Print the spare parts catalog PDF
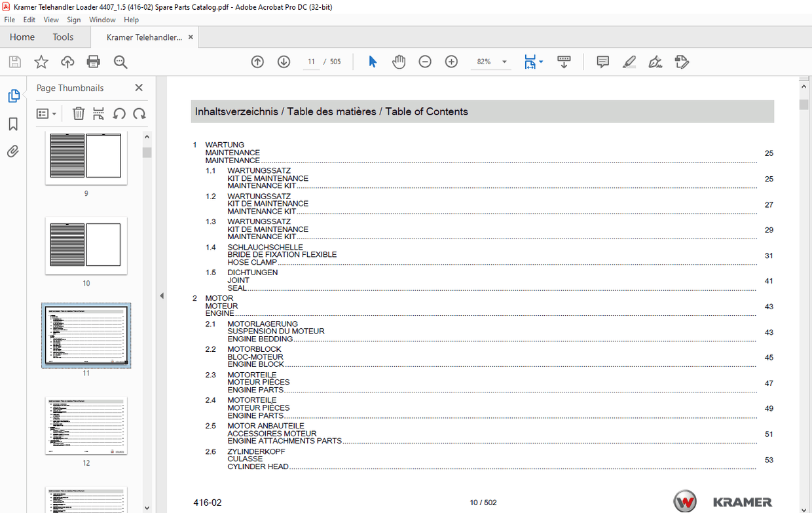The width and height of the screenshot is (812, 513). coord(93,62)
